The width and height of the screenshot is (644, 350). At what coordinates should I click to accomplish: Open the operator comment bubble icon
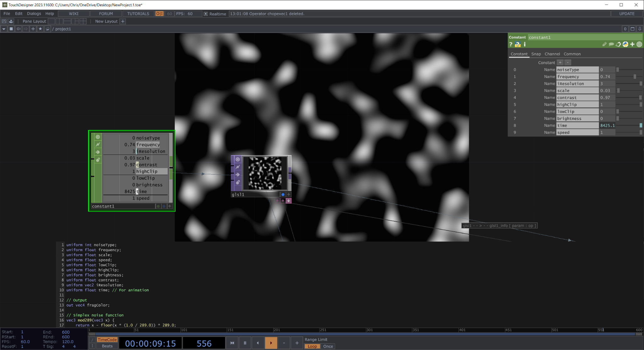[611, 44]
